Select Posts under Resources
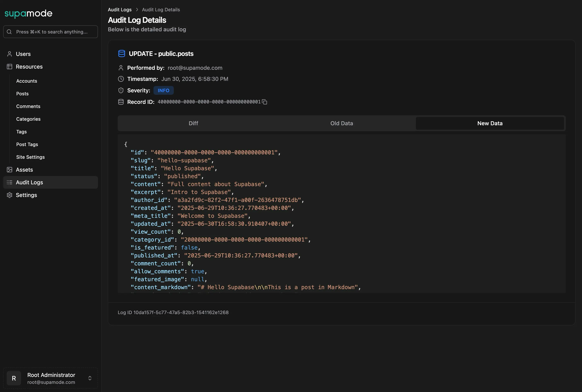The width and height of the screenshot is (582, 392). pos(22,94)
